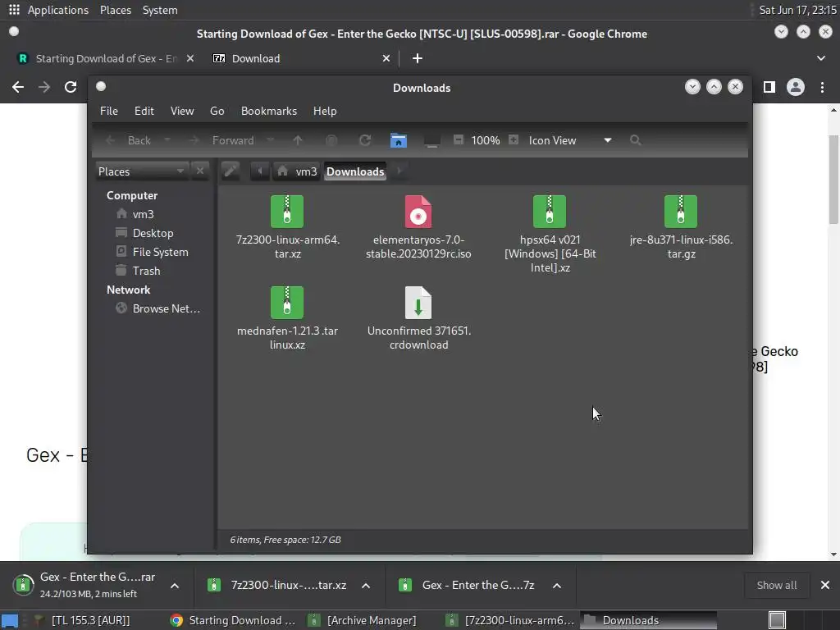Click the show desktop icon in bottom panel
This screenshot has width=840, height=630.
pos(10,620)
